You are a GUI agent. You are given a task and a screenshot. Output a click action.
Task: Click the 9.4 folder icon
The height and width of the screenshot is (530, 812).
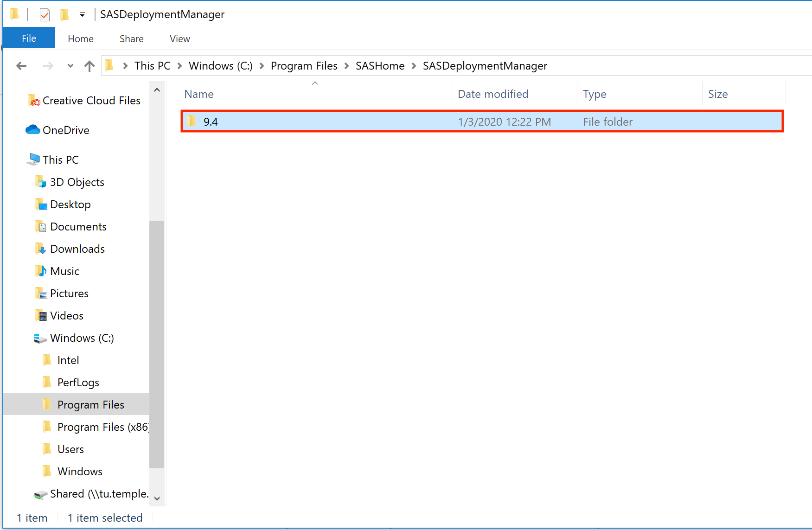[192, 121]
